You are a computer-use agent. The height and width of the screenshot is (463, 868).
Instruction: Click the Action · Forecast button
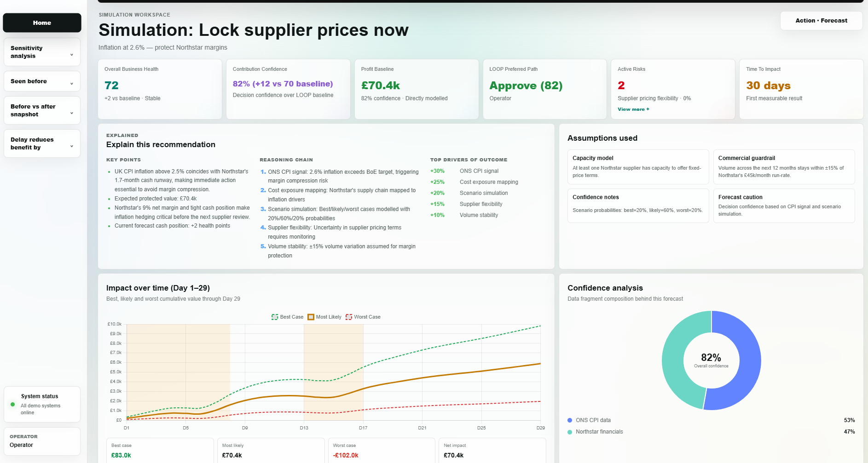point(821,21)
